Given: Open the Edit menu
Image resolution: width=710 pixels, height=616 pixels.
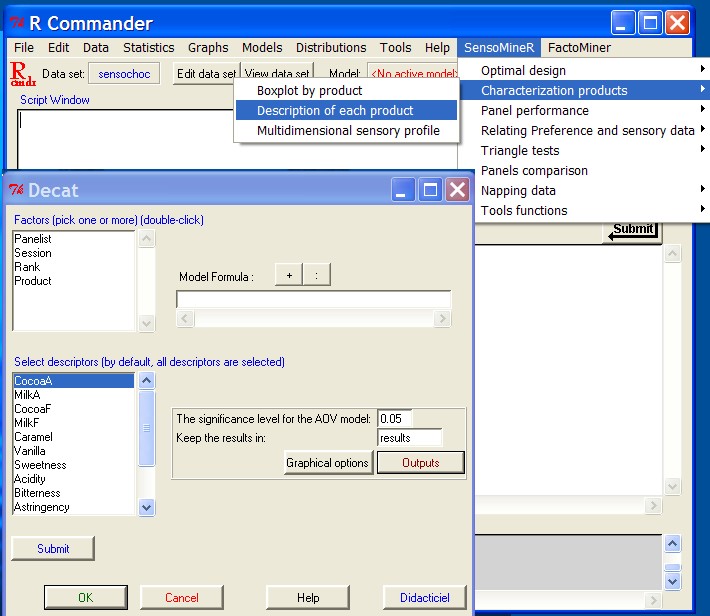Looking at the screenshot, I should point(58,48).
